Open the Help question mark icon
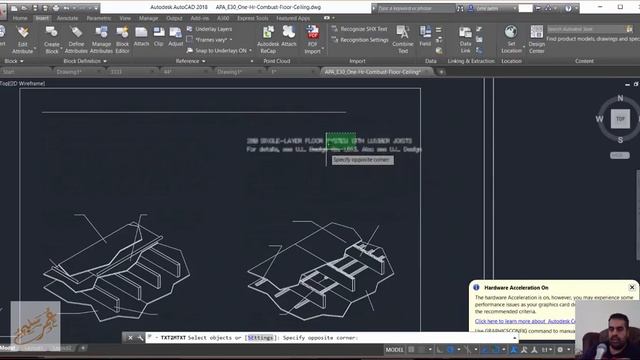The image size is (640, 360). (x=568, y=8)
